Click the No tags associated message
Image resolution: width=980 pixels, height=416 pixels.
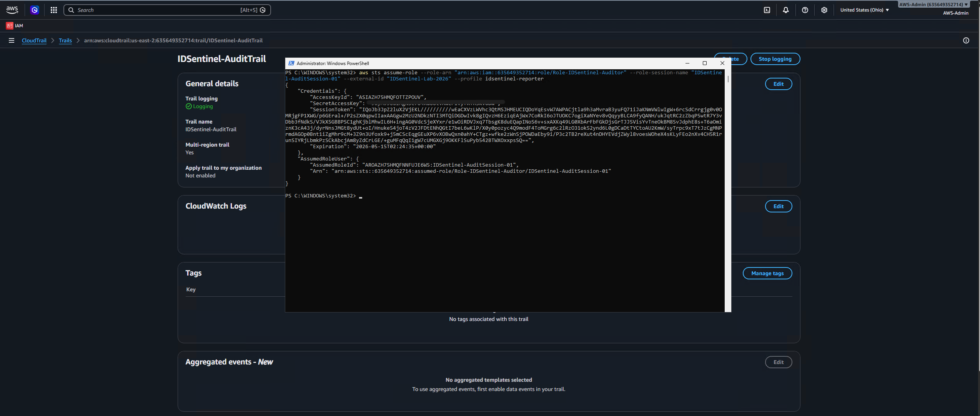pyautogui.click(x=489, y=319)
